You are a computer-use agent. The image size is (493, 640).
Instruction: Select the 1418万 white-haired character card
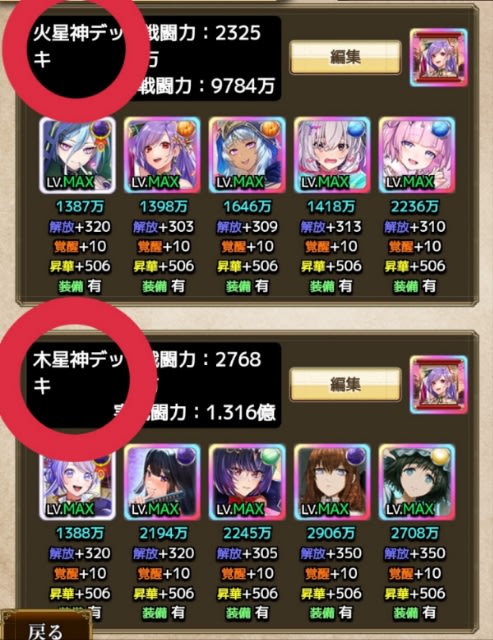click(x=332, y=155)
